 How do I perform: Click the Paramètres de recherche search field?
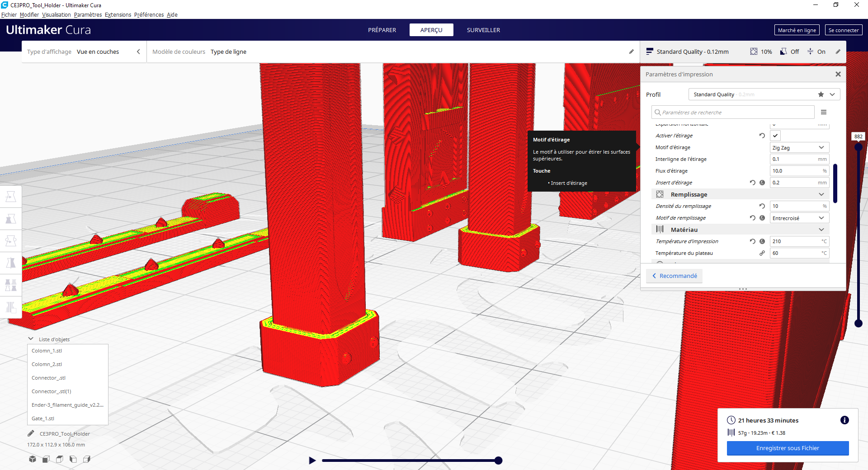(733, 112)
